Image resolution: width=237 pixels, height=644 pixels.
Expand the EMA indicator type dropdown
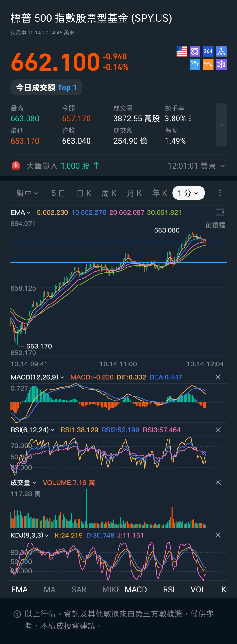(21, 212)
